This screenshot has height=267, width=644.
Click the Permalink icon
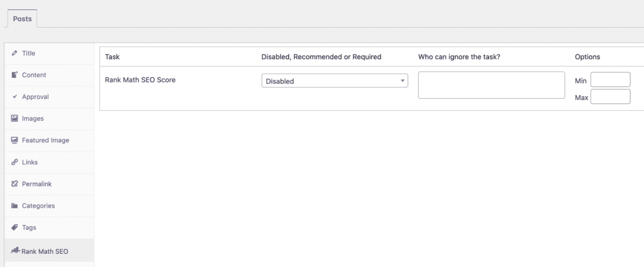(x=14, y=184)
